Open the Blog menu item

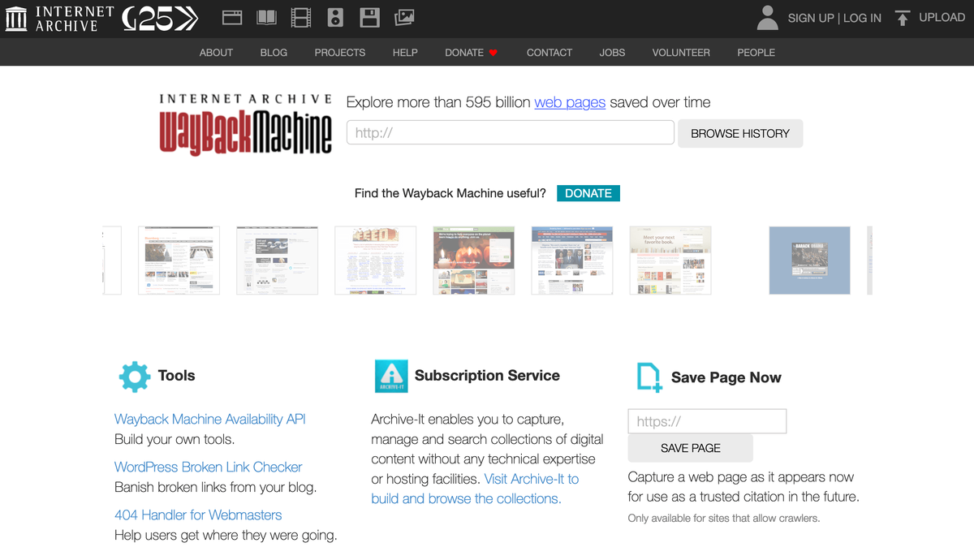(274, 53)
